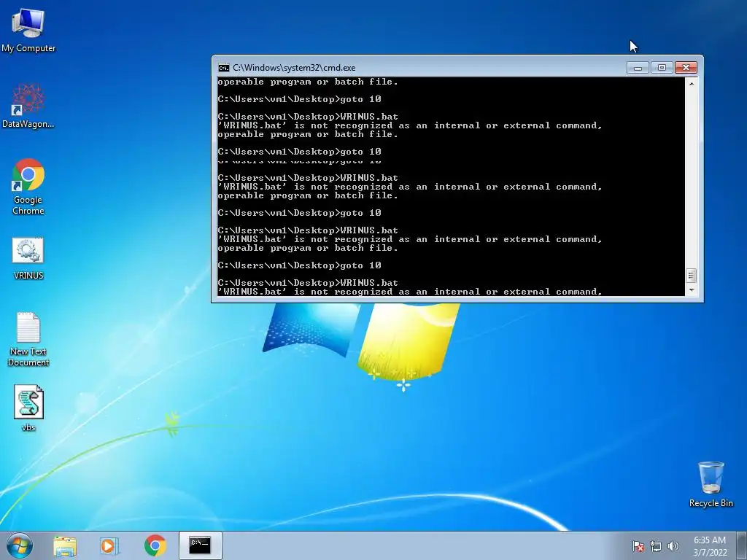Click the taskbar clock showing 6:35 AM
The width and height of the screenshot is (747, 560).
[709, 545]
